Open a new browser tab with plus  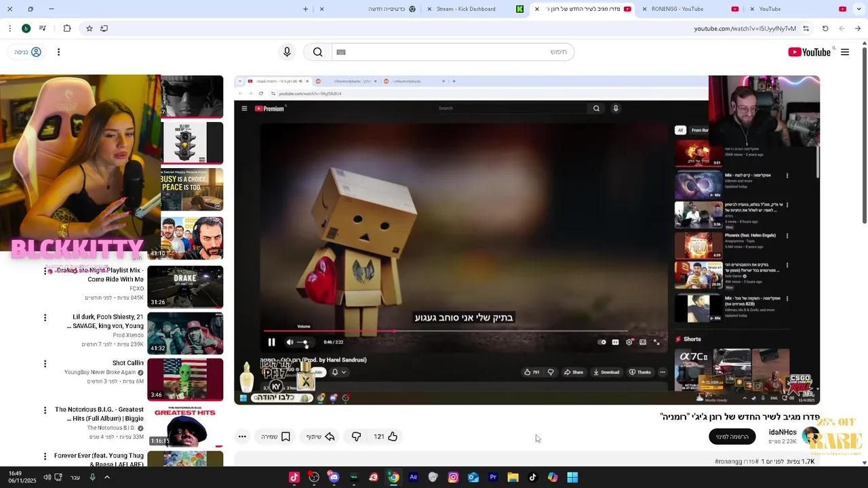point(305,9)
